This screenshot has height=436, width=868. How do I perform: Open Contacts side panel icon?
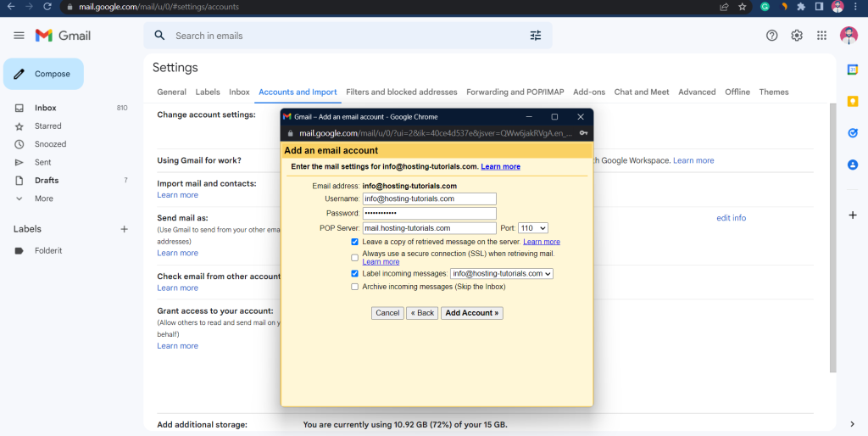pos(853,165)
